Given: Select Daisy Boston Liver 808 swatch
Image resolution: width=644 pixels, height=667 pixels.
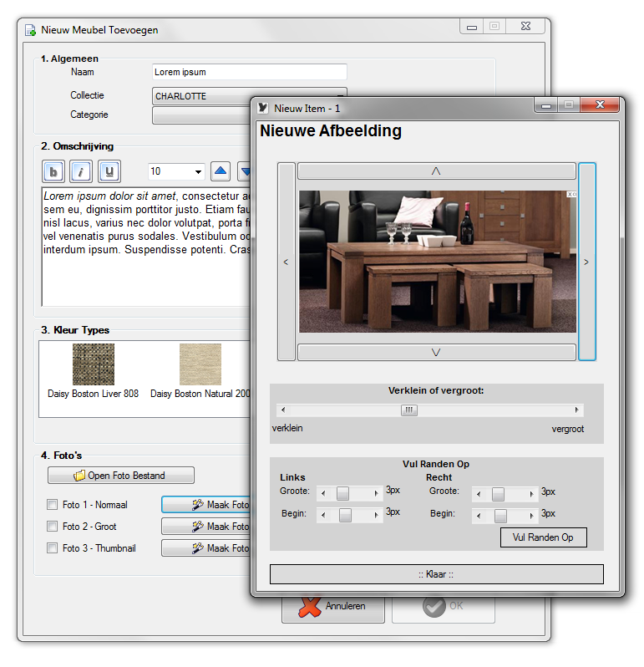Looking at the screenshot, I should [x=94, y=364].
